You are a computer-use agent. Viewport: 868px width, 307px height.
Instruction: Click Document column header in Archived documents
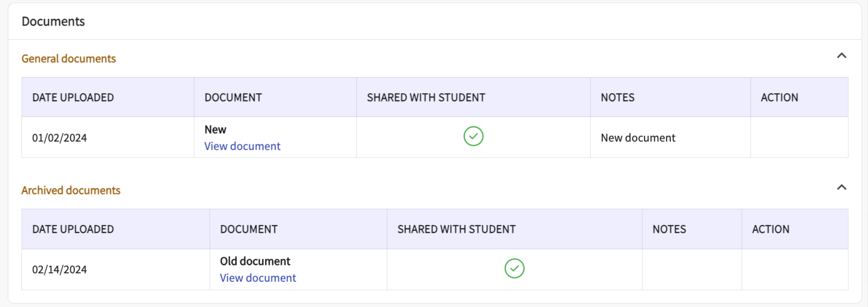[249, 229]
